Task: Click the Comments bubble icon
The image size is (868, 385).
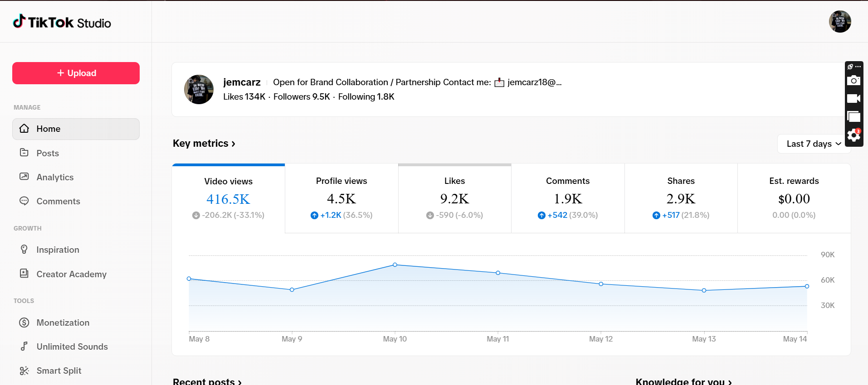Action: (x=24, y=201)
